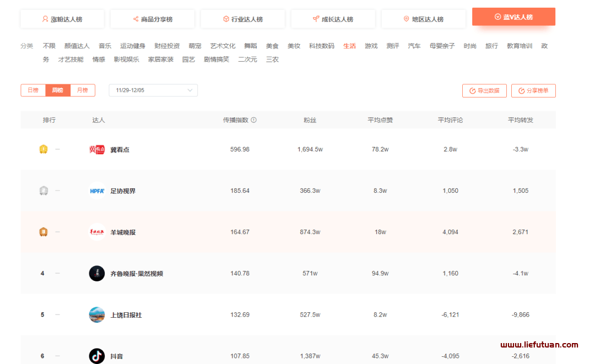Switch to 成长达人榜 tab

333,19
